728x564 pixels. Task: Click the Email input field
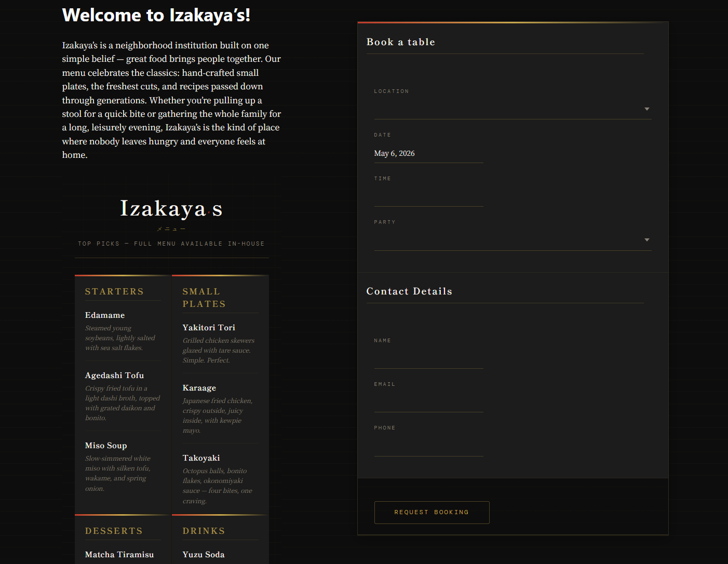click(x=428, y=402)
